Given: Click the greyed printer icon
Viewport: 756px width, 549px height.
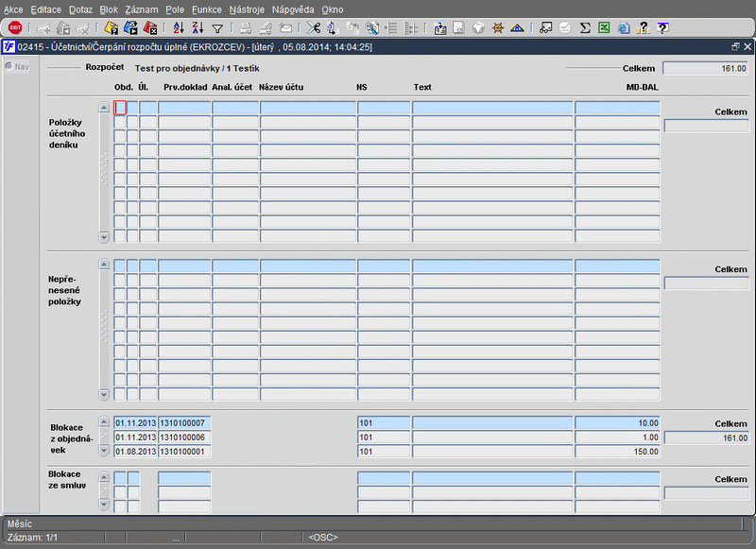Looking at the screenshot, I should click(x=246, y=28).
